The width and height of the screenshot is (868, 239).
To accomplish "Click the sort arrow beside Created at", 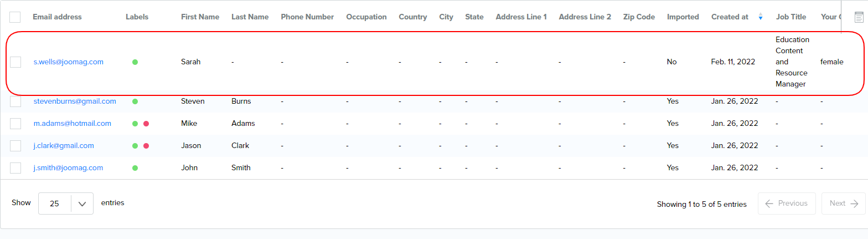I will coord(760,17).
